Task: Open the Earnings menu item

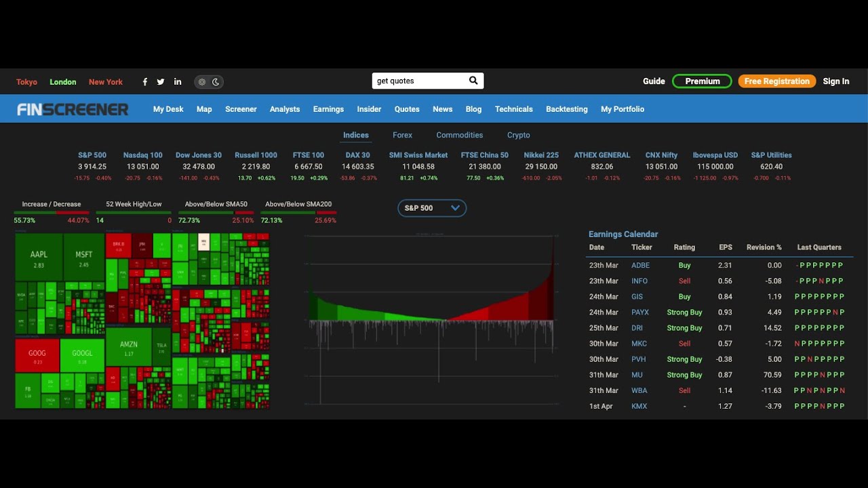Action: (x=328, y=109)
